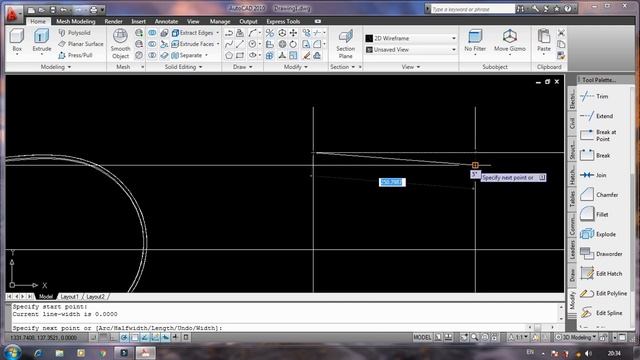Screen dimensions: 640x360
Task: Click the AutoCAD application menu button
Action: point(13,13)
